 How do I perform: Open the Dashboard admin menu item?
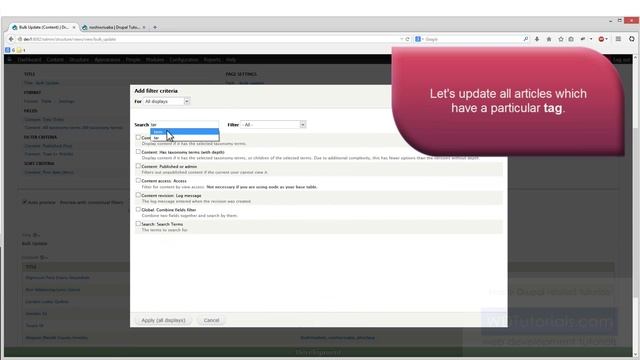(29, 60)
